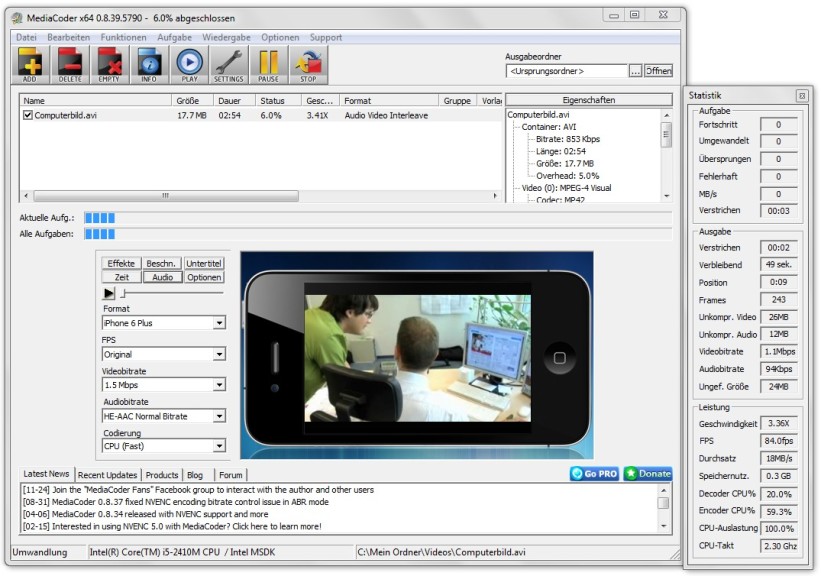This screenshot has height=576, width=821.
Task: Select the Latest News tab
Action: coord(46,474)
